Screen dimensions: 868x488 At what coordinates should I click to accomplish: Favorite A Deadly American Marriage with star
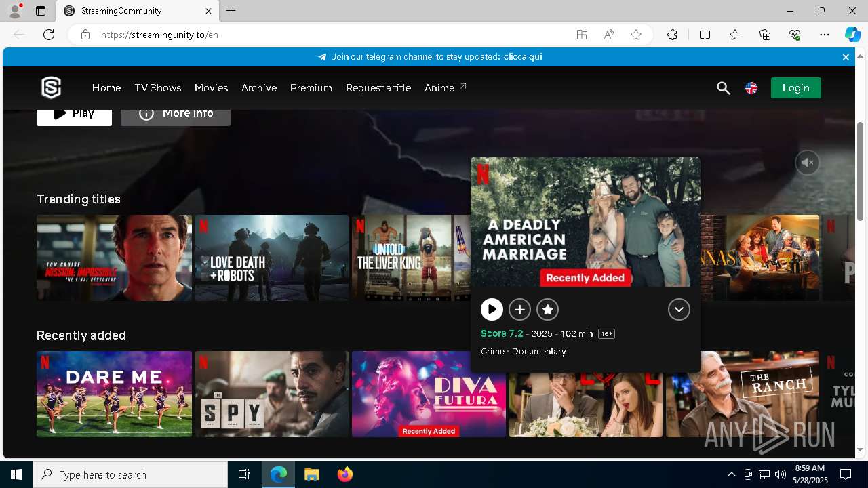(547, 310)
